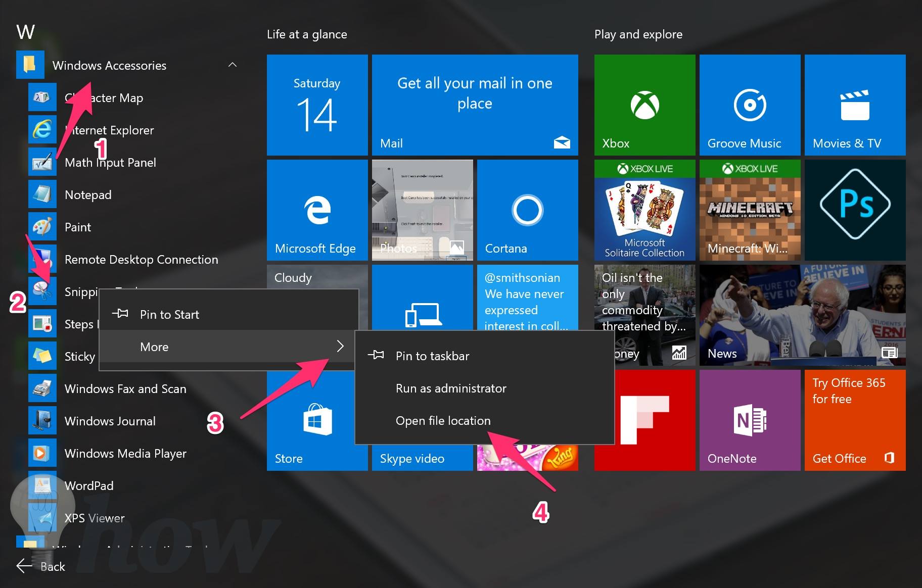Click the Play and explore heading
The image size is (922, 588).
(x=638, y=34)
